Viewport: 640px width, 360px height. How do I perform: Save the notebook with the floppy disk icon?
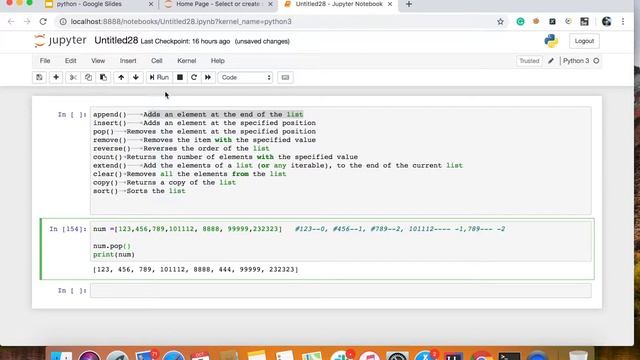tap(39, 77)
